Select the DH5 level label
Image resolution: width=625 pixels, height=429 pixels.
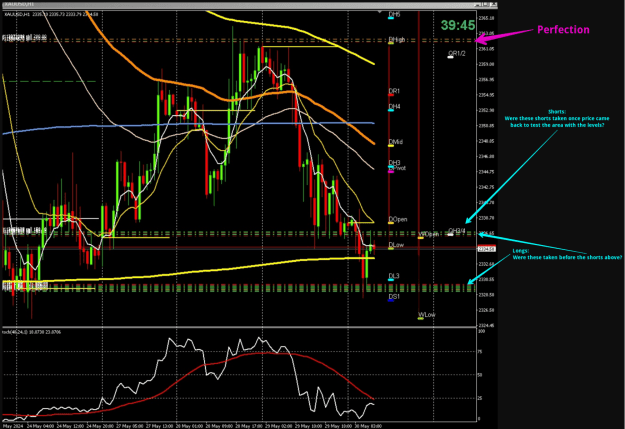[x=394, y=14]
